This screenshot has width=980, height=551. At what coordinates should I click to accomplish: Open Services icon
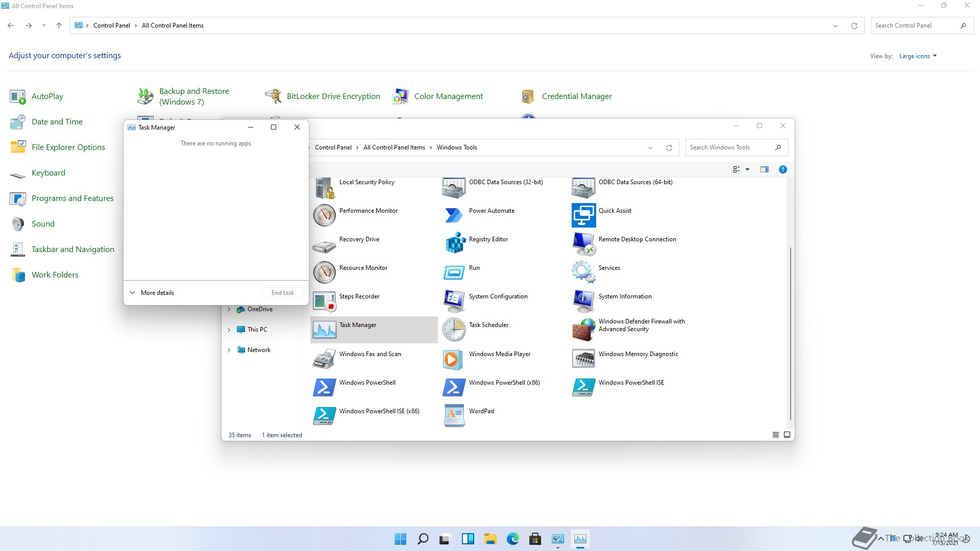click(x=584, y=271)
